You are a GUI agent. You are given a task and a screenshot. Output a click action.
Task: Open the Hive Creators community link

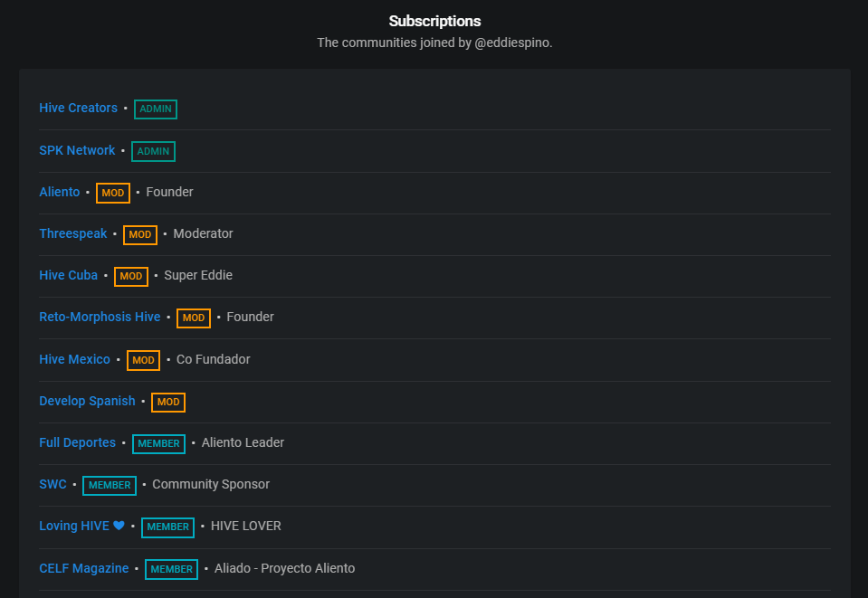78,108
